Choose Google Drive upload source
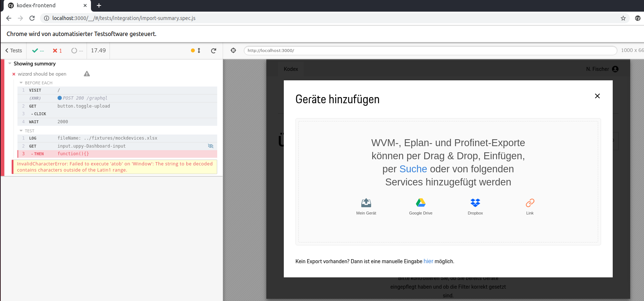The width and height of the screenshot is (644, 301). (421, 206)
